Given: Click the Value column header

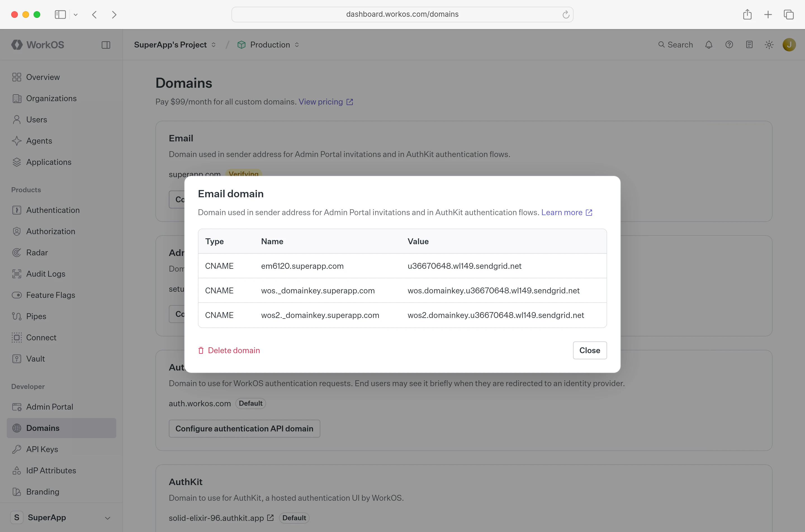Looking at the screenshot, I should [x=418, y=241].
